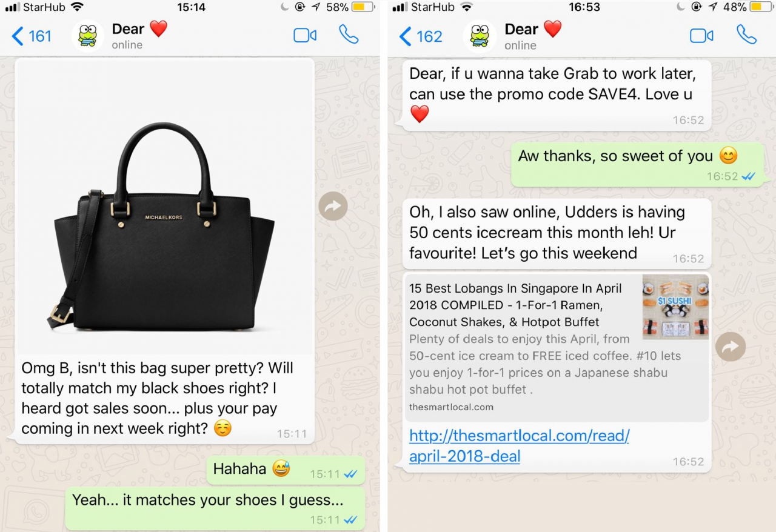This screenshot has width=776, height=532.
Task: Forward the Michael Kors bag image
Action: [x=333, y=207]
